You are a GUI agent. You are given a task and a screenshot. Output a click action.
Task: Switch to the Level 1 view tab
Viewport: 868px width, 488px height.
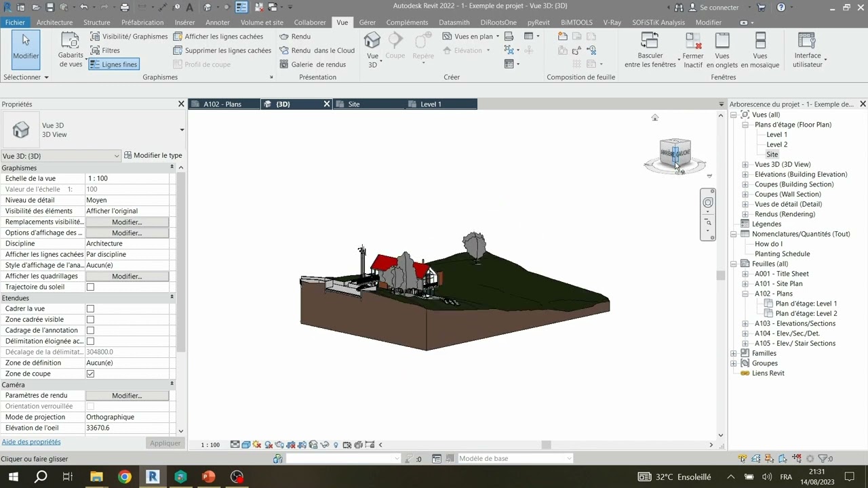(x=441, y=104)
